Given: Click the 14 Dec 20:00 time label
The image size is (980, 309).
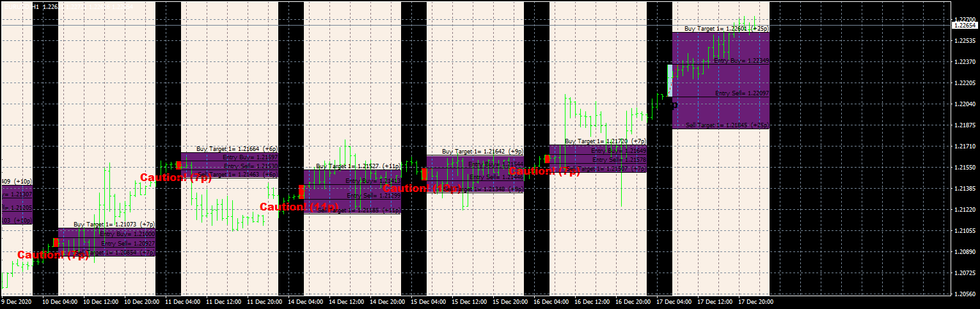Looking at the screenshot, I should point(387,301).
